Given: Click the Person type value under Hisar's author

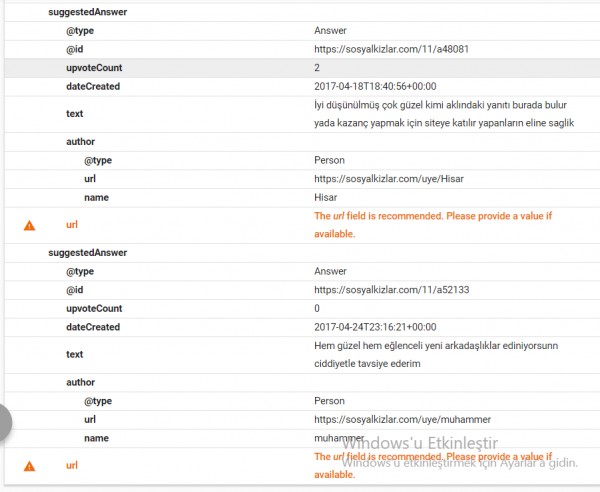Looking at the screenshot, I should 329,160.
